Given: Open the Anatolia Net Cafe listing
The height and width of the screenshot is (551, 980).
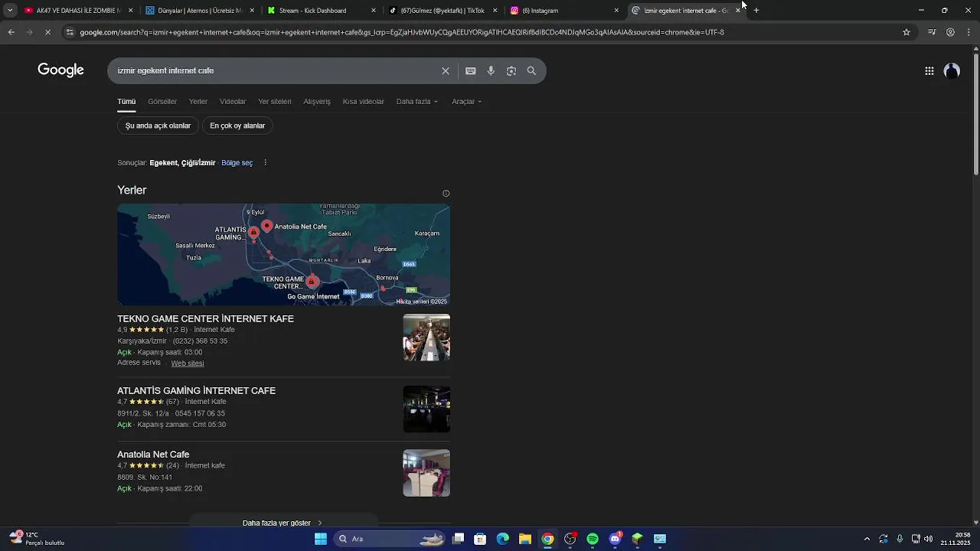Looking at the screenshot, I should pyautogui.click(x=153, y=455).
